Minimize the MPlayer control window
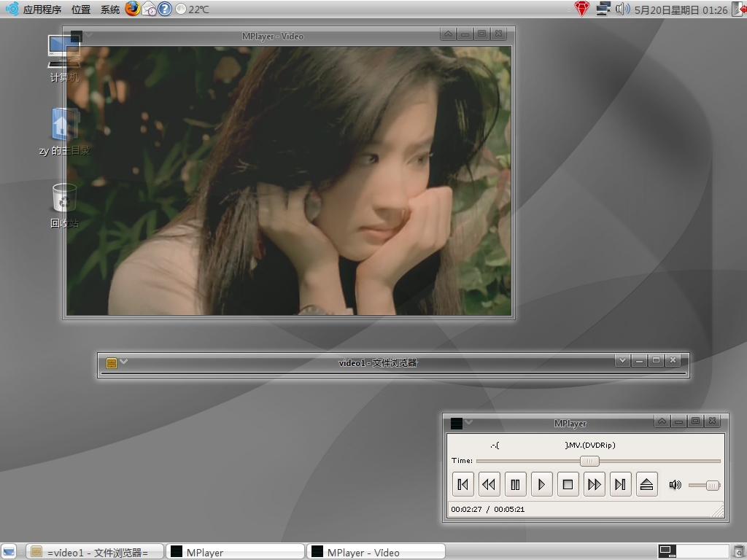 679,421
